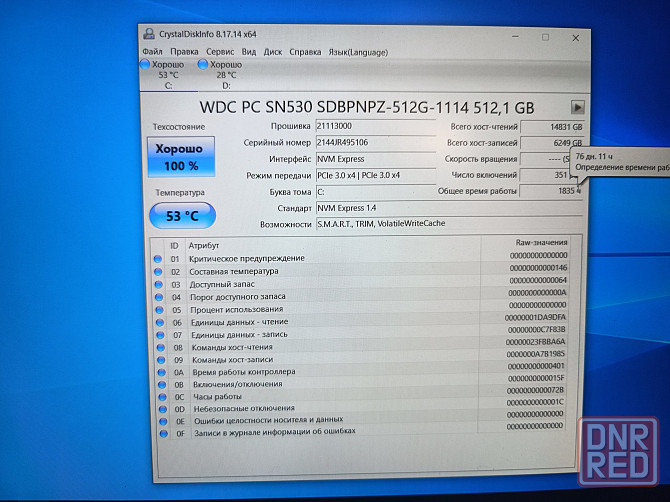
Task: Open the Правка menu
Action: coord(184,52)
